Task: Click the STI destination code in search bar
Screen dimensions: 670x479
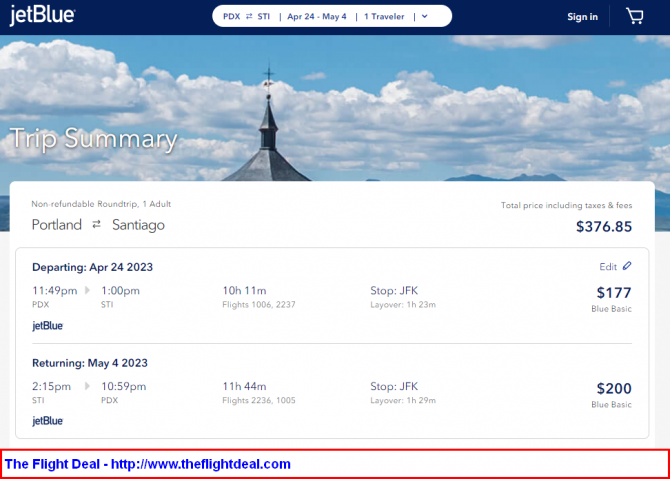Action: point(264,16)
